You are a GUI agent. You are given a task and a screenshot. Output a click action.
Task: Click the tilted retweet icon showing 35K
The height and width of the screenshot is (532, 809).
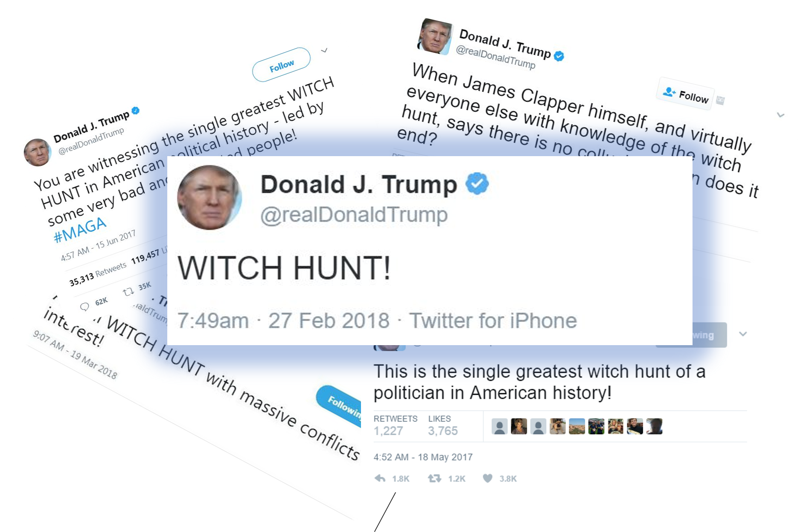click(x=128, y=292)
